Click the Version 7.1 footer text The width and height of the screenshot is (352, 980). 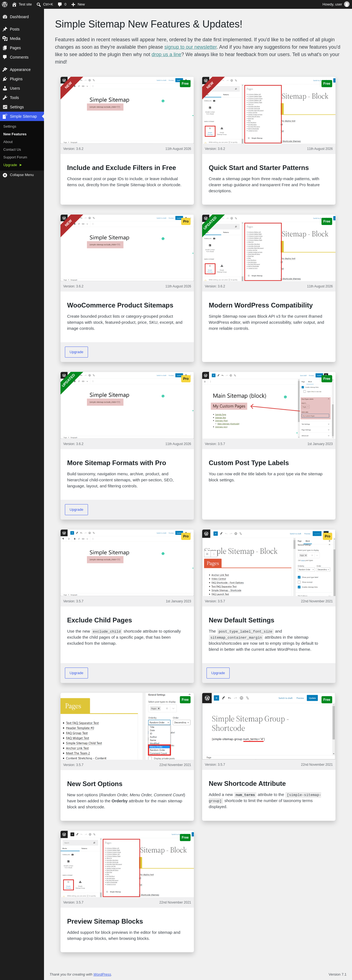click(x=337, y=974)
